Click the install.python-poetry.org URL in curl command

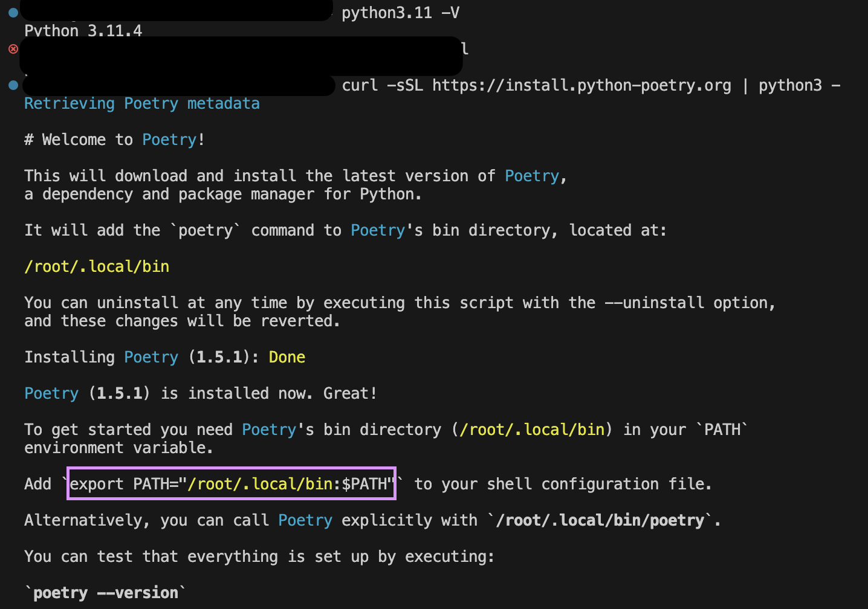[581, 85]
